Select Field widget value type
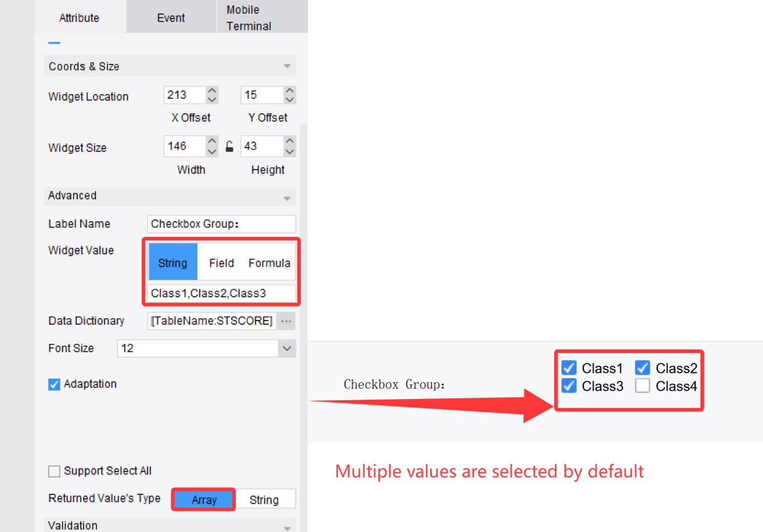This screenshot has width=763, height=532. [221, 263]
